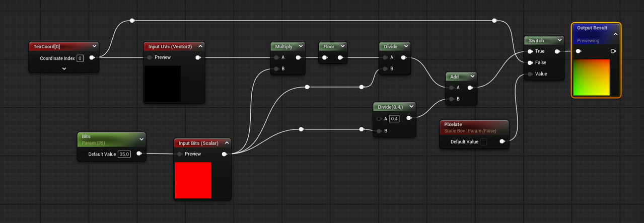Select the Bits node title
644x223 pixels.
pyautogui.click(x=87, y=136)
